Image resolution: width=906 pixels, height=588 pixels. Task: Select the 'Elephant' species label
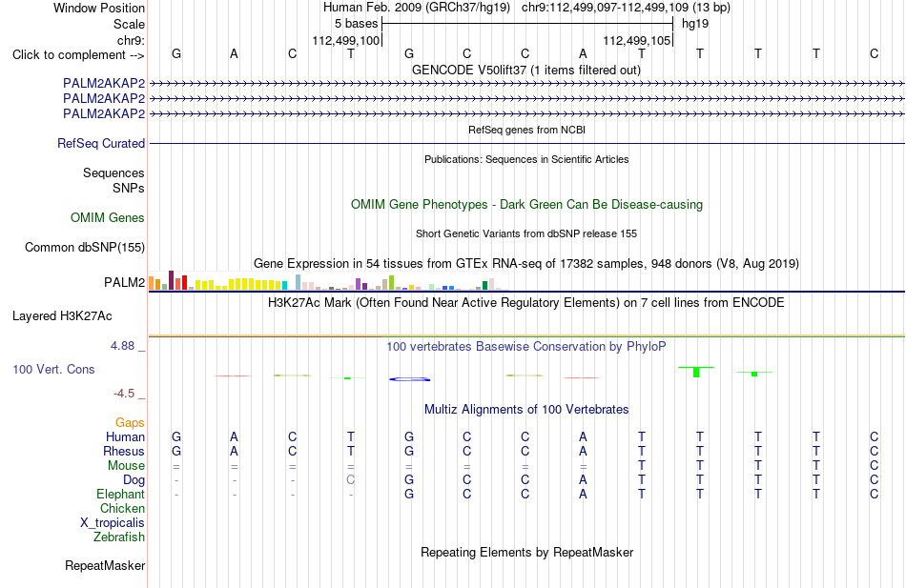tap(120, 494)
